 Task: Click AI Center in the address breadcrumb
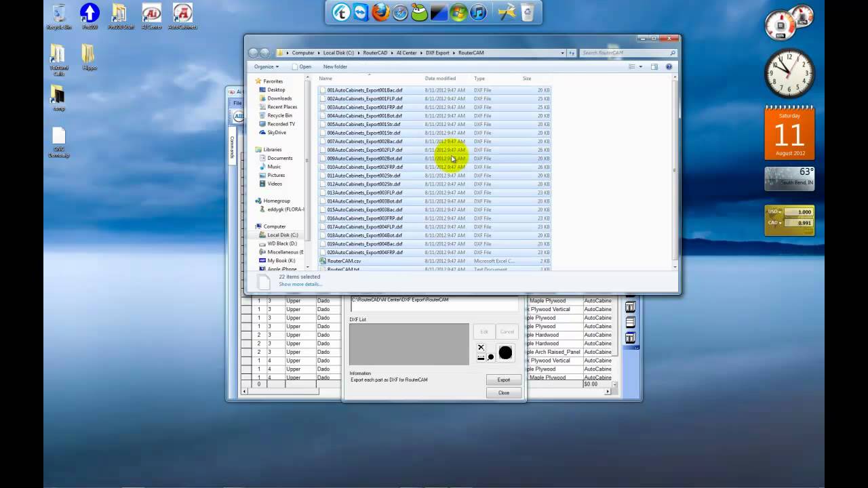[x=407, y=52]
